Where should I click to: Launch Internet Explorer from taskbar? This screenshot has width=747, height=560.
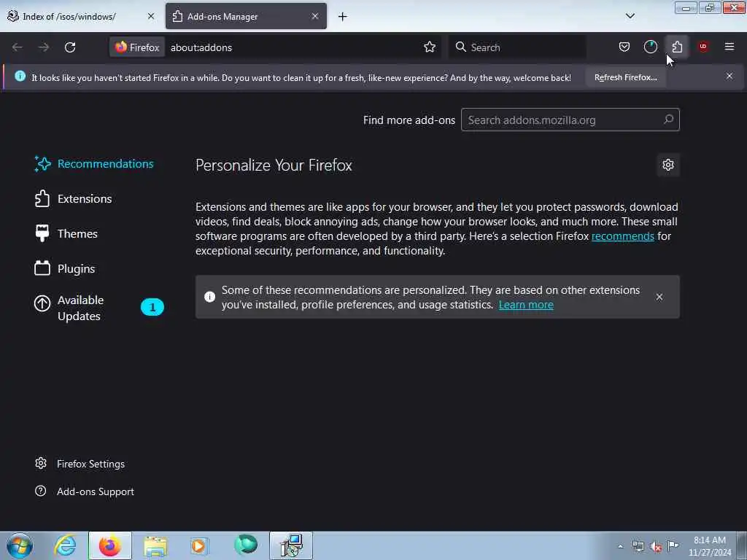click(x=65, y=545)
